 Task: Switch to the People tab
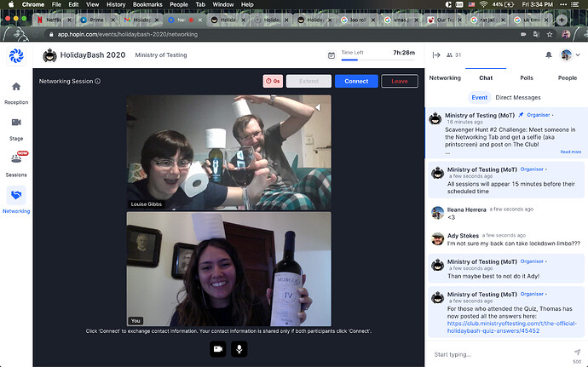click(x=567, y=78)
